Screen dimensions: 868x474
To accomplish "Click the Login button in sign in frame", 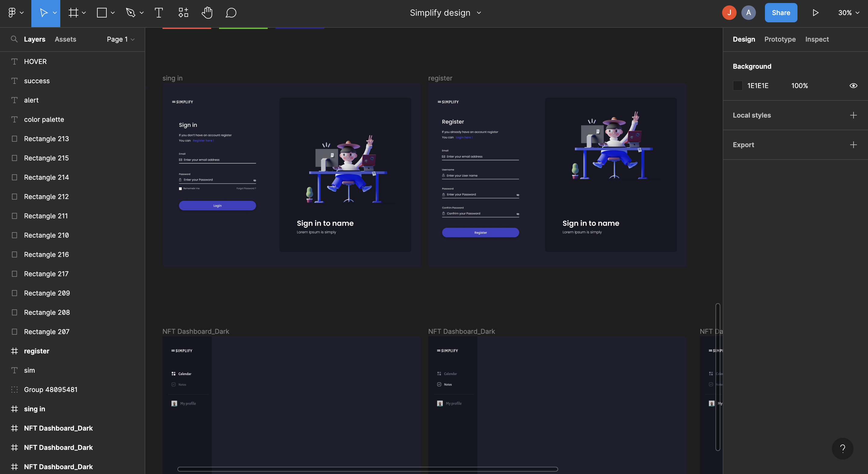I will [217, 206].
